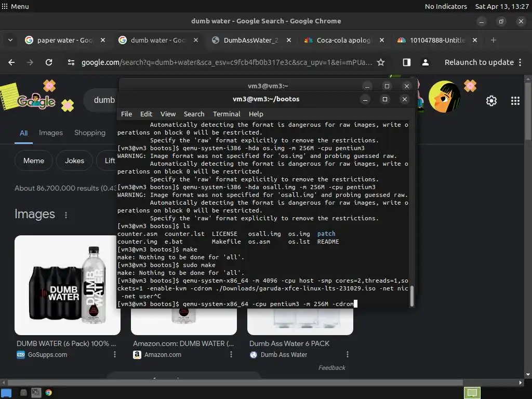Screen dimensions: 532x399
Task: Click 'patch' directory name in terminal
Action: pyautogui.click(x=326, y=233)
